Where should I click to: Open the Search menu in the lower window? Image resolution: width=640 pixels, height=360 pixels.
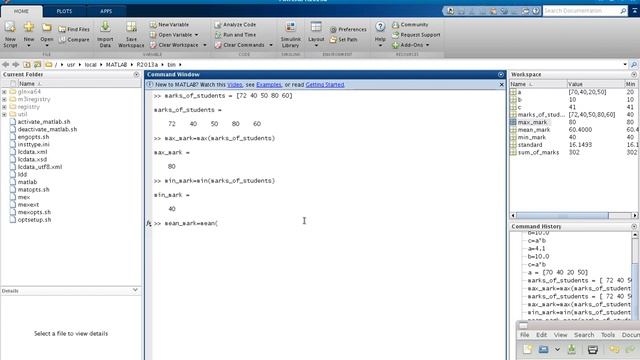click(x=584, y=335)
